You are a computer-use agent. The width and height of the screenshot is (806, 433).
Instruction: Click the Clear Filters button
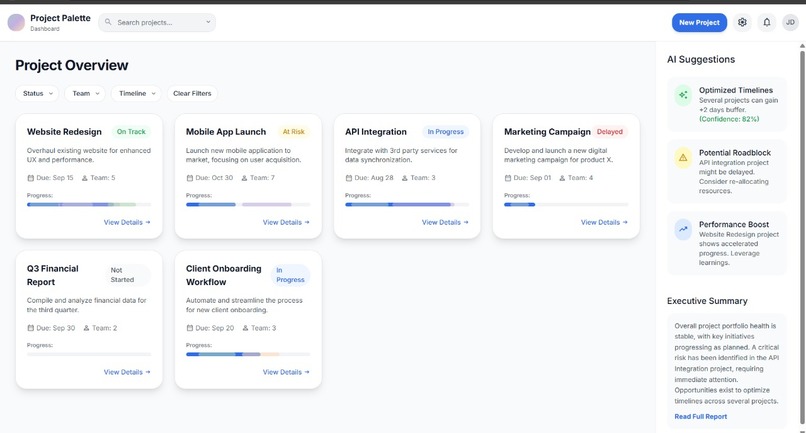click(192, 94)
